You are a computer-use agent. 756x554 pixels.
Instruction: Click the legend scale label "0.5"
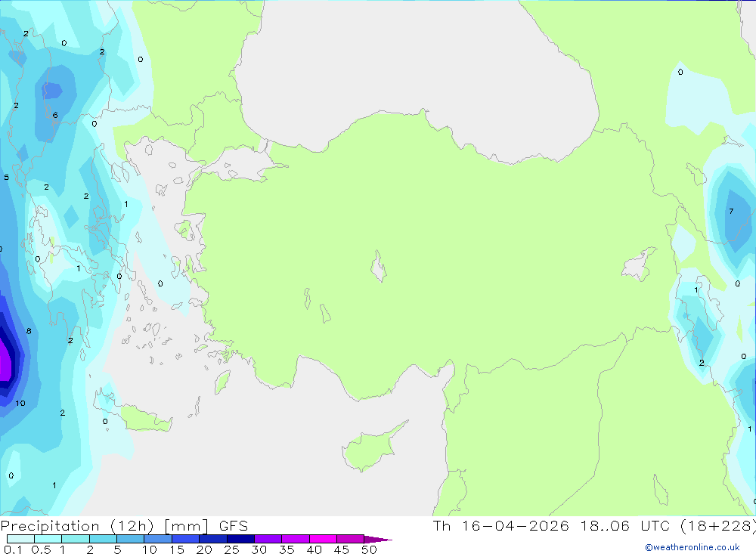41,549
